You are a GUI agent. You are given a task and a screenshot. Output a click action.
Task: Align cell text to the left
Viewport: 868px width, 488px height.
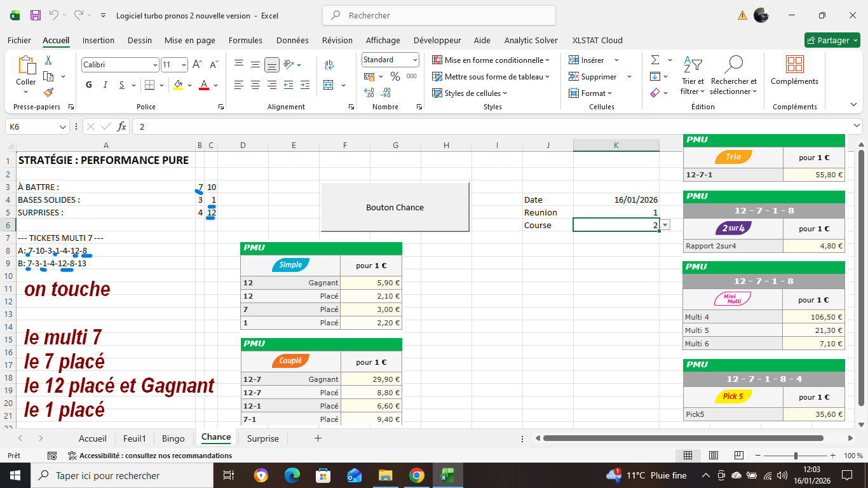point(239,85)
